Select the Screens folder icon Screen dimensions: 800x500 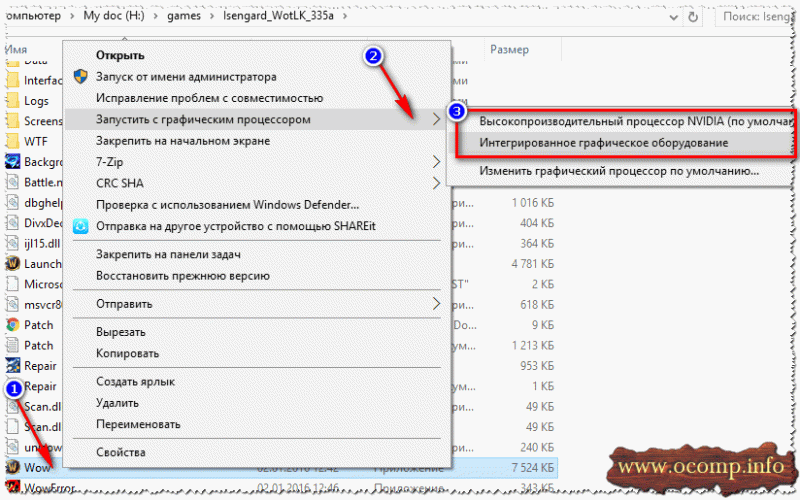pos(12,121)
